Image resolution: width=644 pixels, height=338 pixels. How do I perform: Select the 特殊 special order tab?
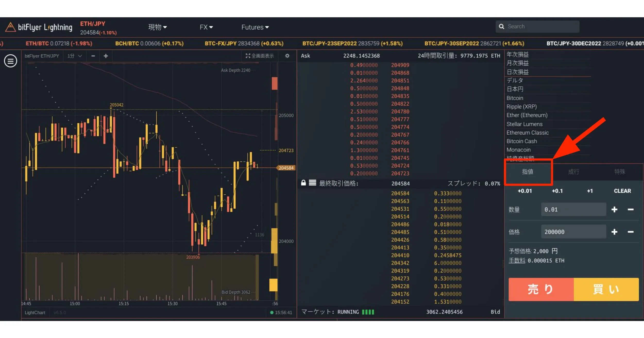[x=620, y=172]
